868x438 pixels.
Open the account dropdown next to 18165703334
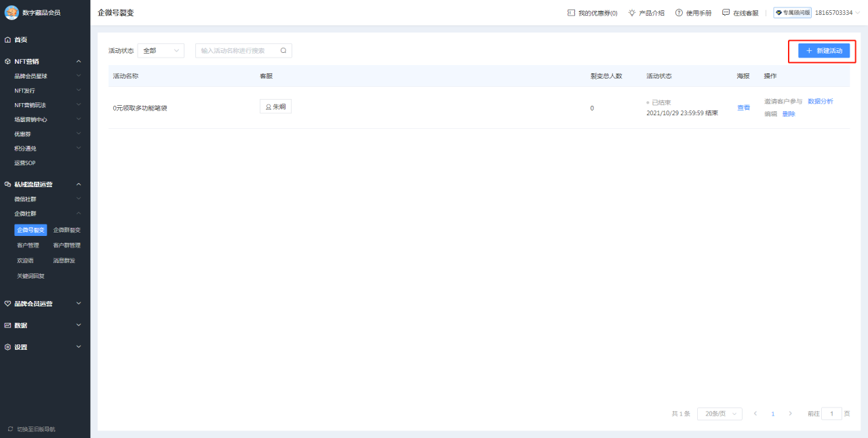point(856,12)
